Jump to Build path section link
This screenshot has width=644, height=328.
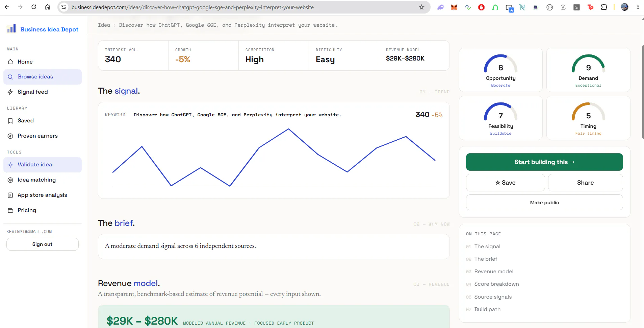click(x=487, y=309)
